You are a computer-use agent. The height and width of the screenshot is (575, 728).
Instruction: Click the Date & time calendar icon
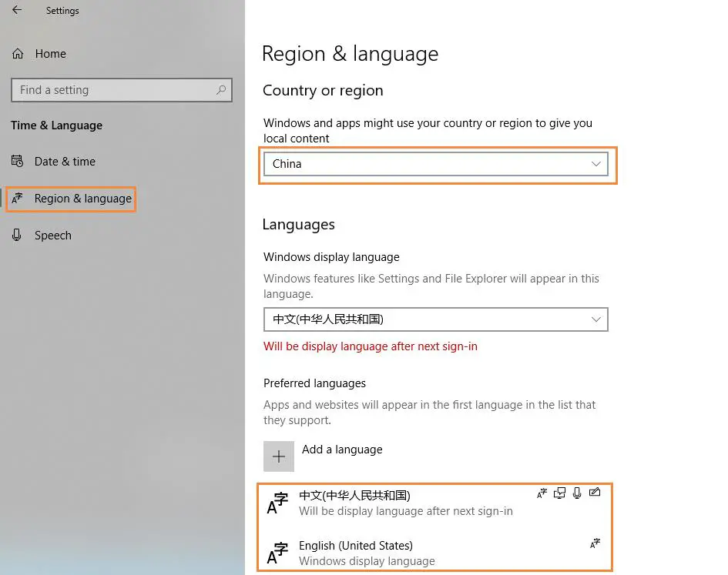(x=17, y=161)
